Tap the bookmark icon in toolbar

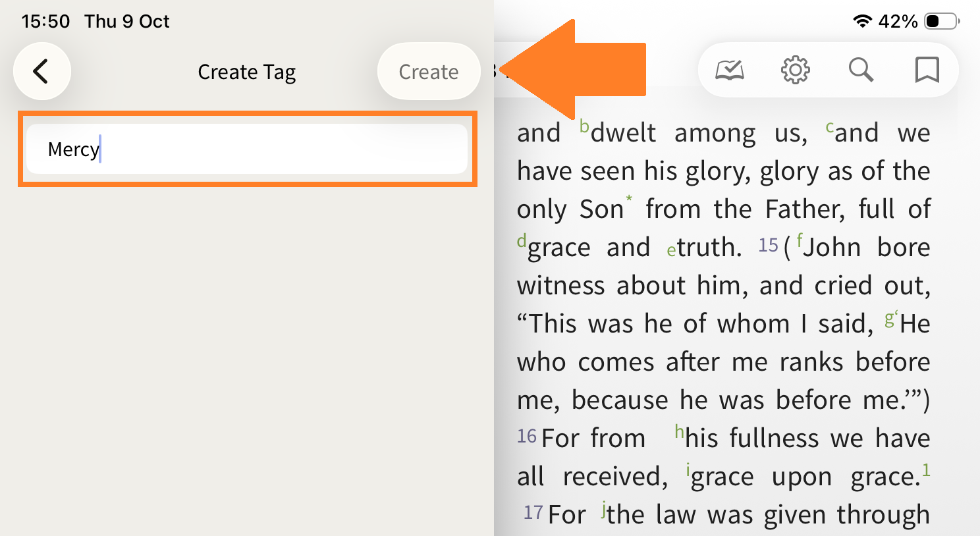coord(927,70)
